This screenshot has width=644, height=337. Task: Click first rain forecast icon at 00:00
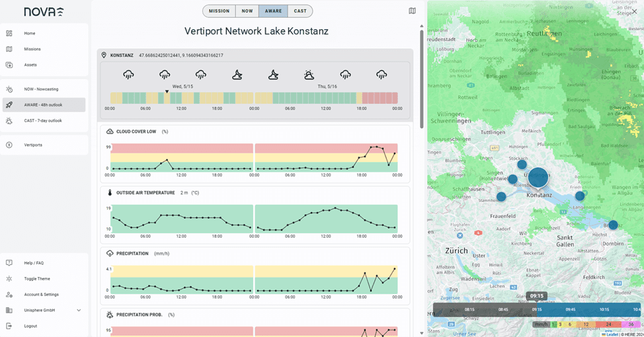(128, 75)
